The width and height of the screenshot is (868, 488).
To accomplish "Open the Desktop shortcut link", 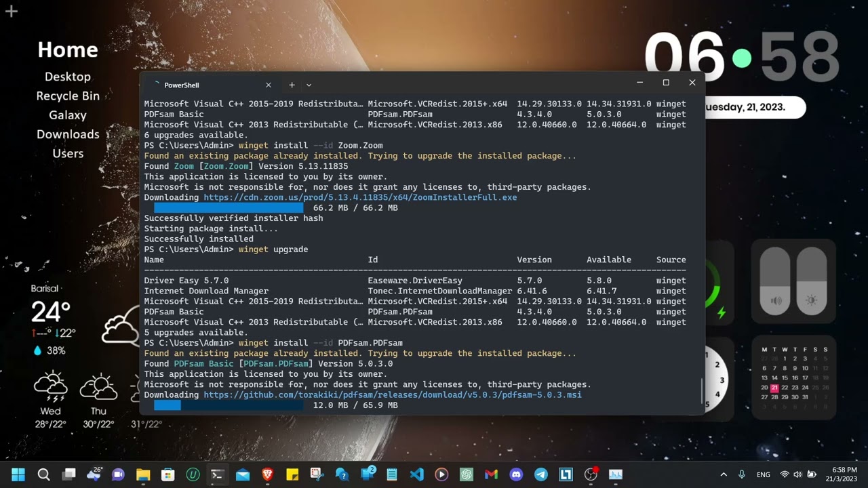I will [x=68, y=77].
